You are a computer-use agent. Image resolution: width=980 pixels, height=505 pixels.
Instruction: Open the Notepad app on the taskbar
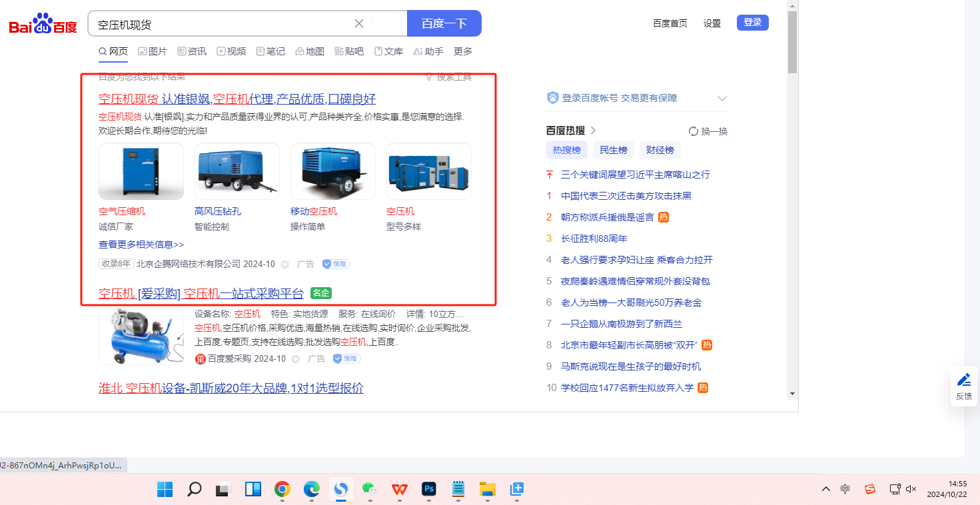(458, 490)
